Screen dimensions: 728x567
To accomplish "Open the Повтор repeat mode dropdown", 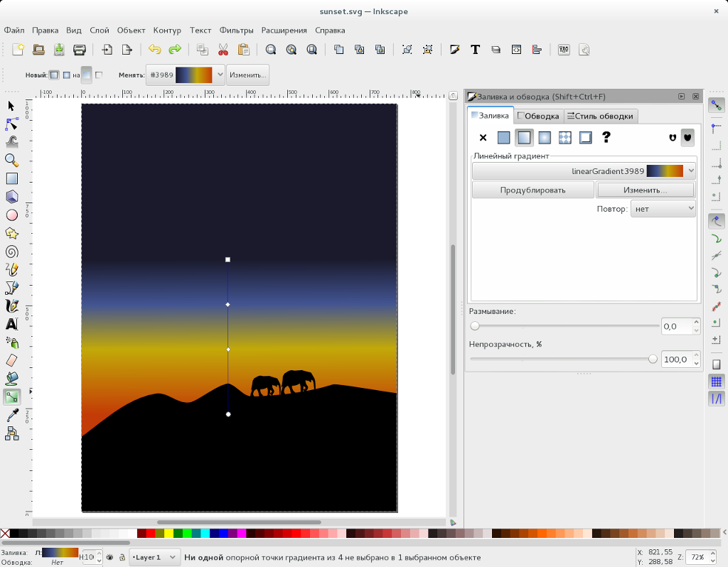I will [x=663, y=207].
